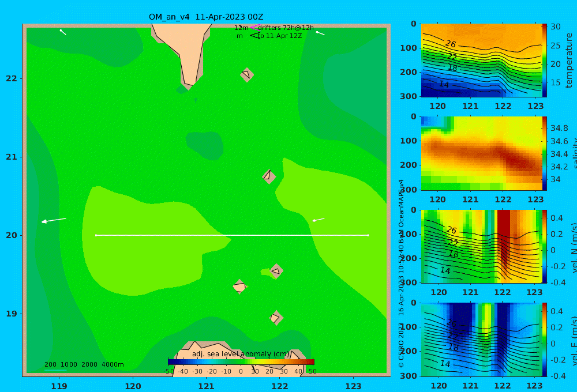Click the main map's longitude label 123
The height and width of the screenshot is (392, 577).
[x=354, y=386]
